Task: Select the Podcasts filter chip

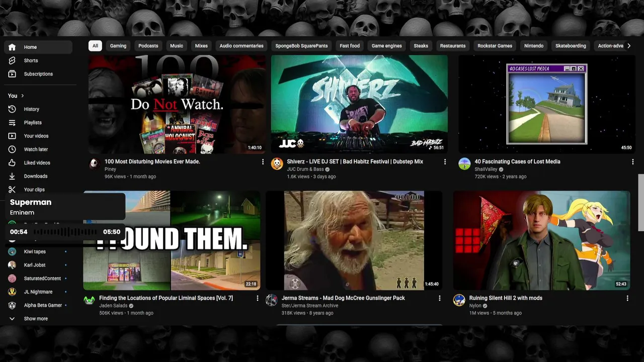Action: pyautogui.click(x=148, y=46)
